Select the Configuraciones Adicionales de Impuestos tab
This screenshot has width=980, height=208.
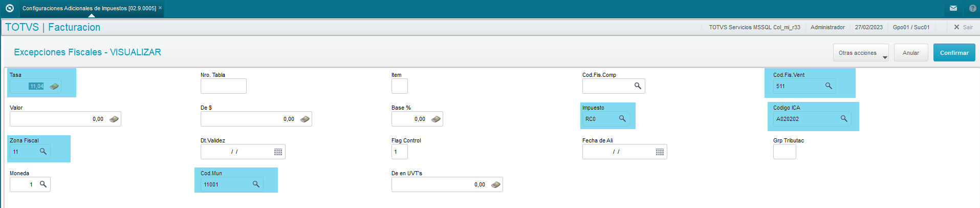[x=89, y=8]
